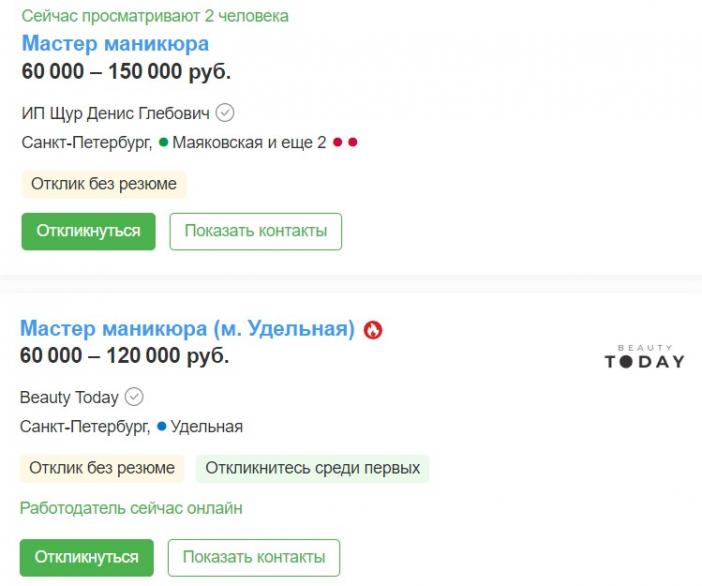Screen dimensions: 702x586
Task: Open the Beauty Today employer page
Action: 69,398
